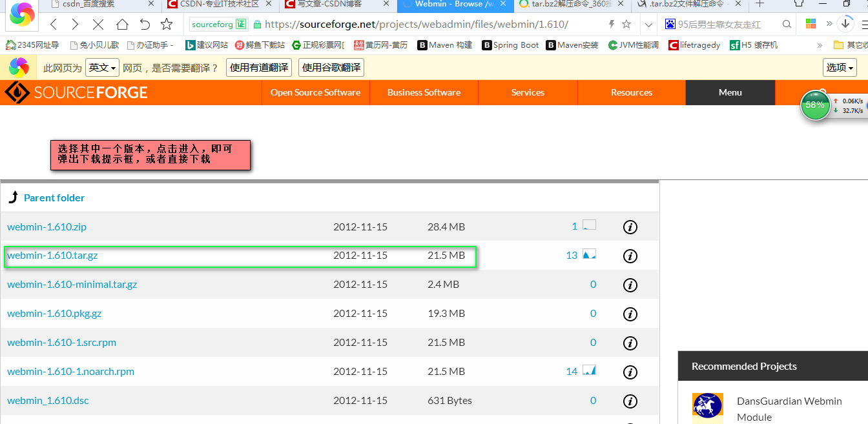The width and height of the screenshot is (868, 424).
Task: Open new tab with plus button
Action: [759, 4]
